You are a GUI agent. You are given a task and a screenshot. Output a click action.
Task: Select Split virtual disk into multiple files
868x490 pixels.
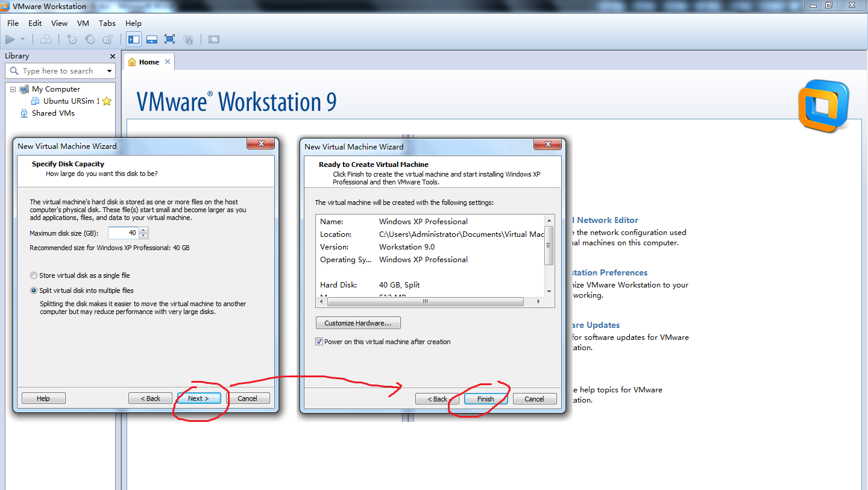click(81, 291)
